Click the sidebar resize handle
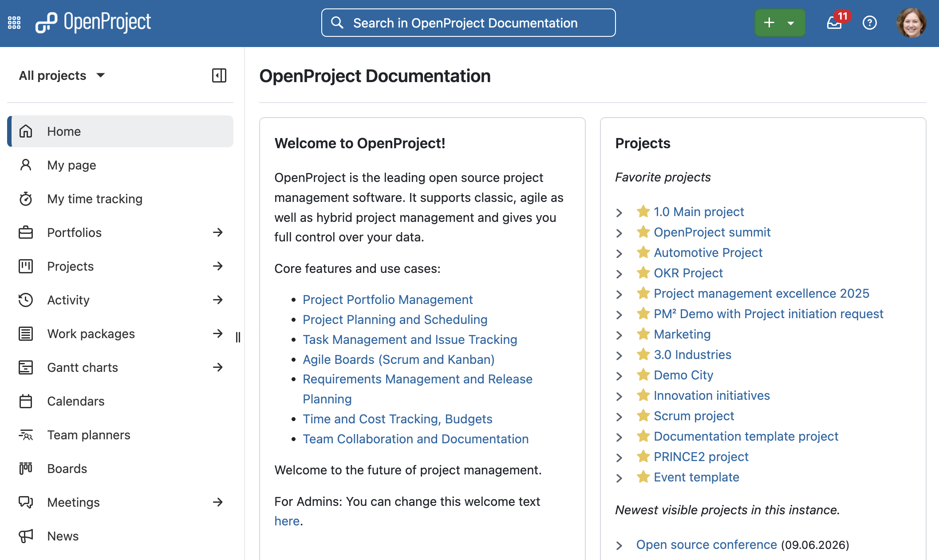Image resolution: width=939 pixels, height=560 pixels. coord(238,337)
